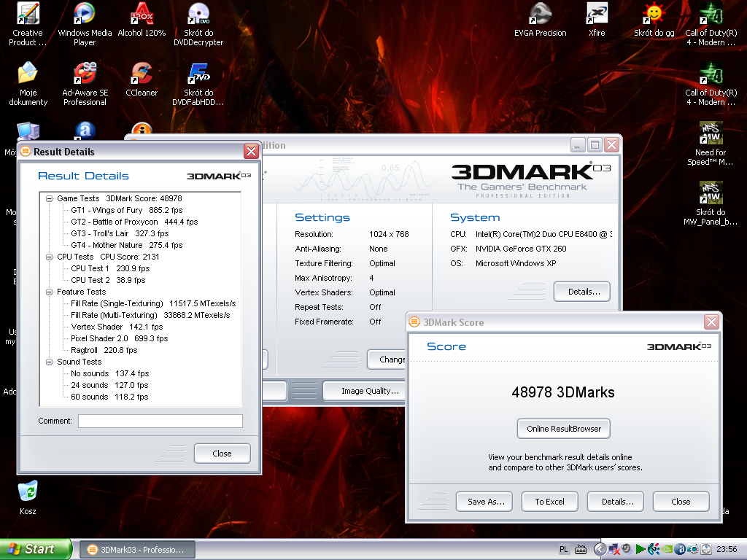Click the Comment input field
Viewport: 747px width, 560px height.
pyautogui.click(x=160, y=421)
